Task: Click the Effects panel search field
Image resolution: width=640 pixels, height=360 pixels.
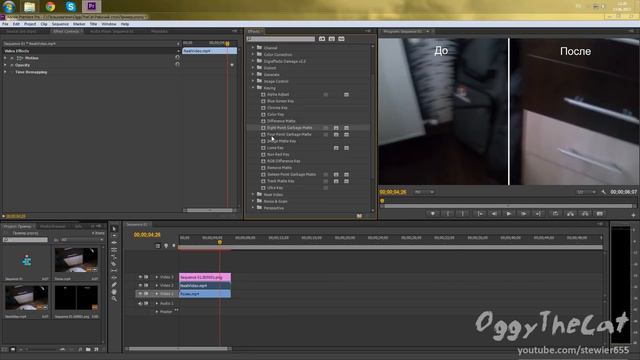Action: tap(281, 39)
